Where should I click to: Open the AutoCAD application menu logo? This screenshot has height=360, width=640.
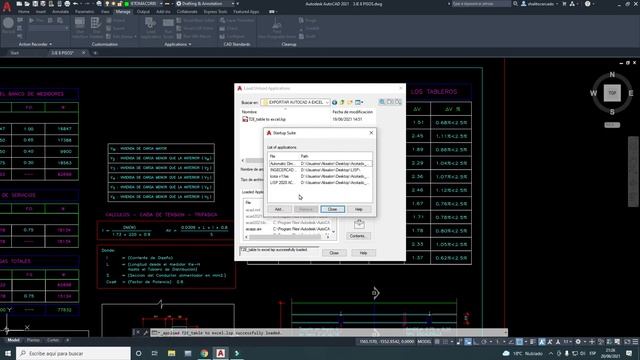[7, 7]
